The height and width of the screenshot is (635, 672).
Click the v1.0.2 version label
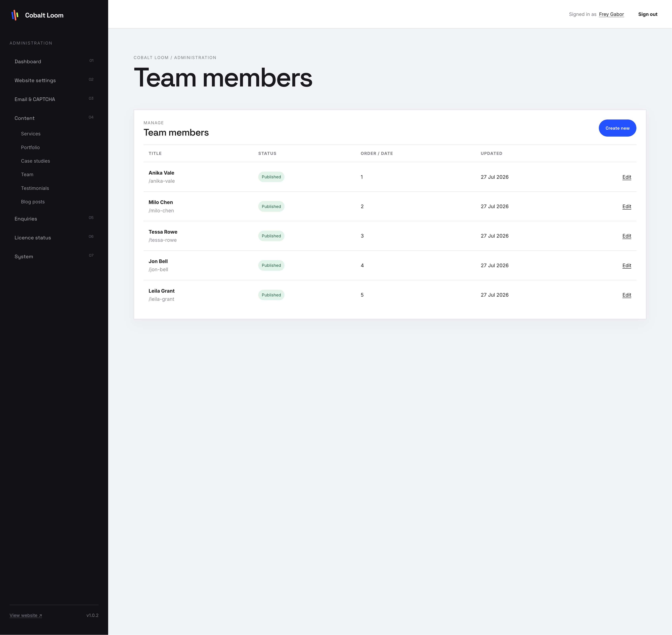click(92, 615)
